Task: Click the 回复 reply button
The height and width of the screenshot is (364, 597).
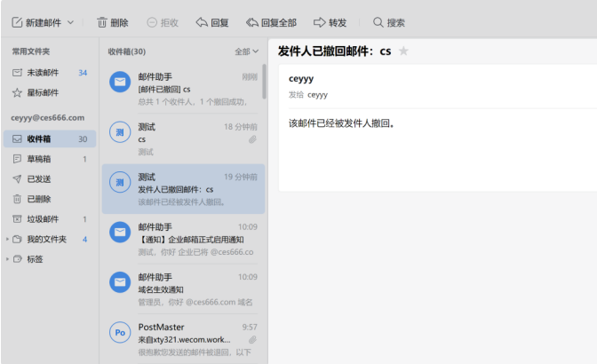Action: [211, 21]
